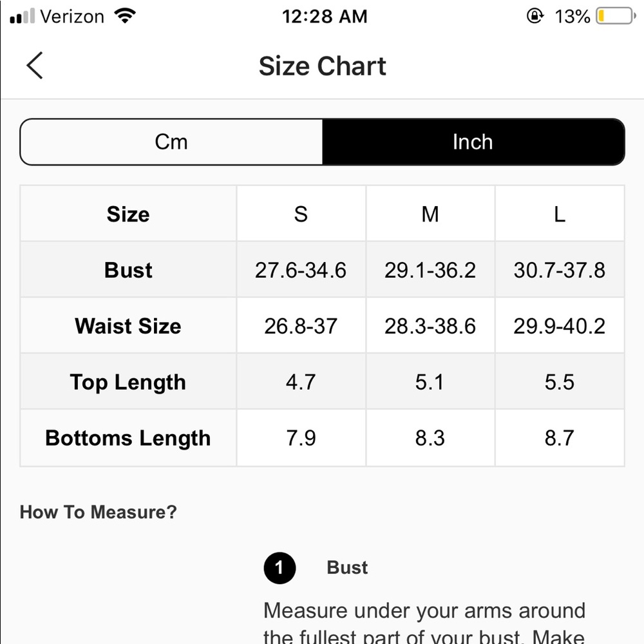Select the M size column header
644x644 pixels.
(430, 214)
